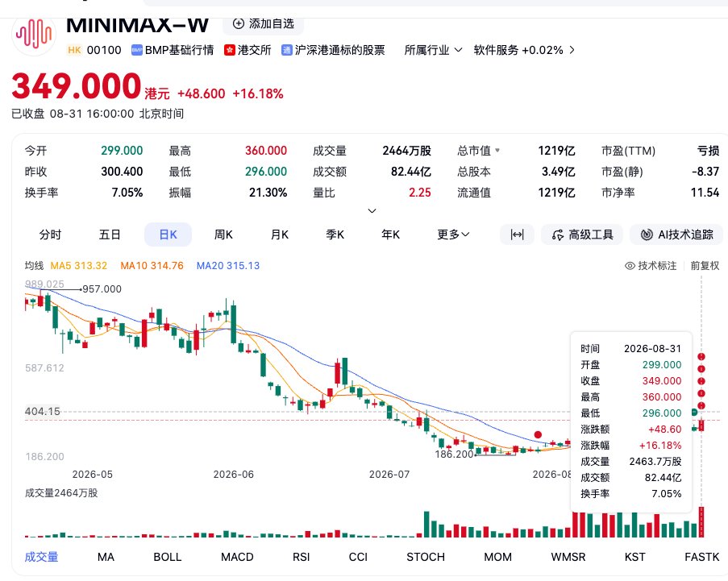Click the MINIMAX-W company logo

34,35
